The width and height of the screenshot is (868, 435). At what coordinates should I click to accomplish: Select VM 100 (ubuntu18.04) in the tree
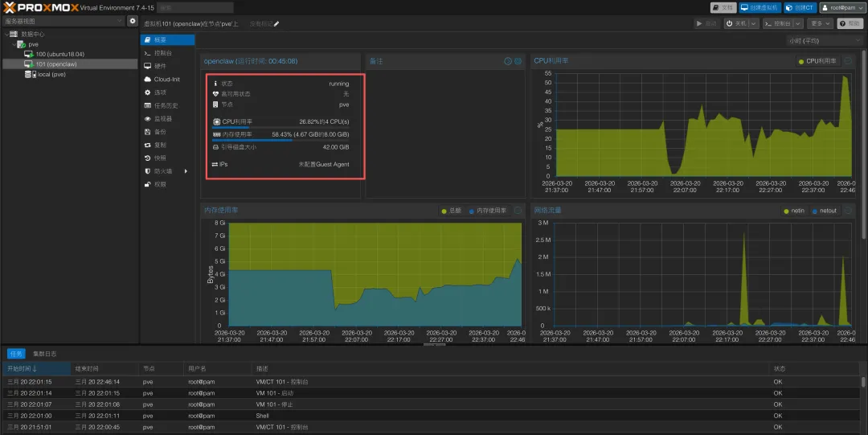pos(59,55)
